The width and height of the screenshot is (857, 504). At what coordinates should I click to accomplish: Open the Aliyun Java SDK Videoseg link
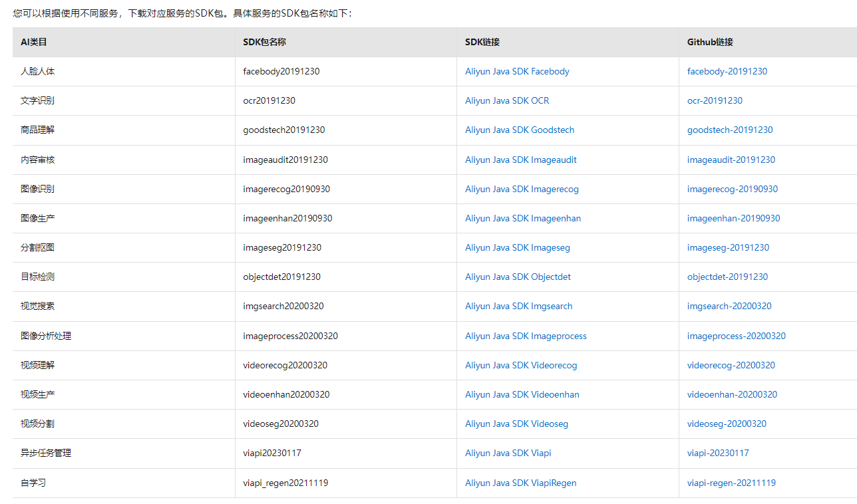516,424
